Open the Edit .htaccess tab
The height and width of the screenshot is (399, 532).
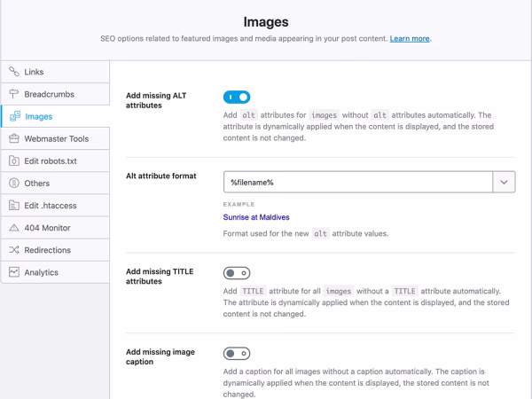(x=55, y=206)
